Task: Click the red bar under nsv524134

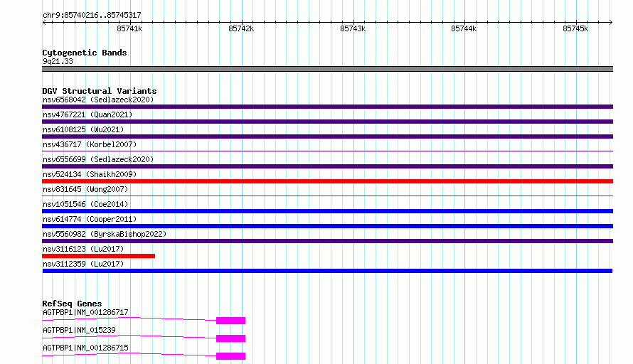Action: pos(327,181)
